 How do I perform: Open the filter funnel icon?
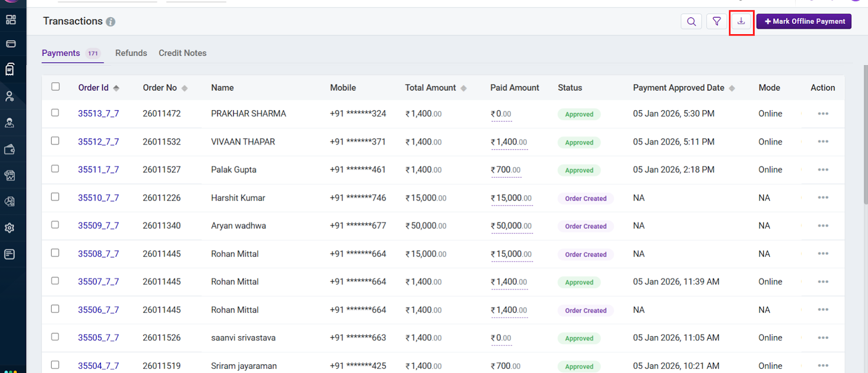coord(717,22)
